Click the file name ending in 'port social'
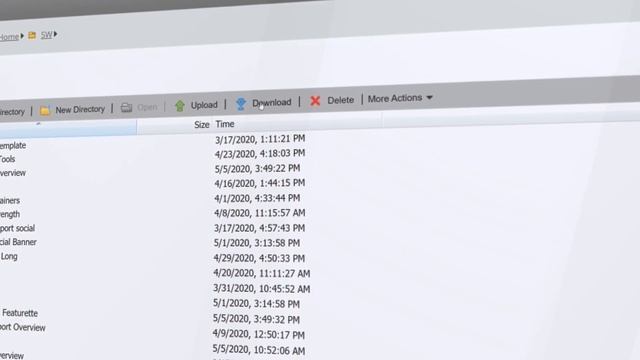Image resolution: width=640 pixels, height=360 pixels. point(17,228)
